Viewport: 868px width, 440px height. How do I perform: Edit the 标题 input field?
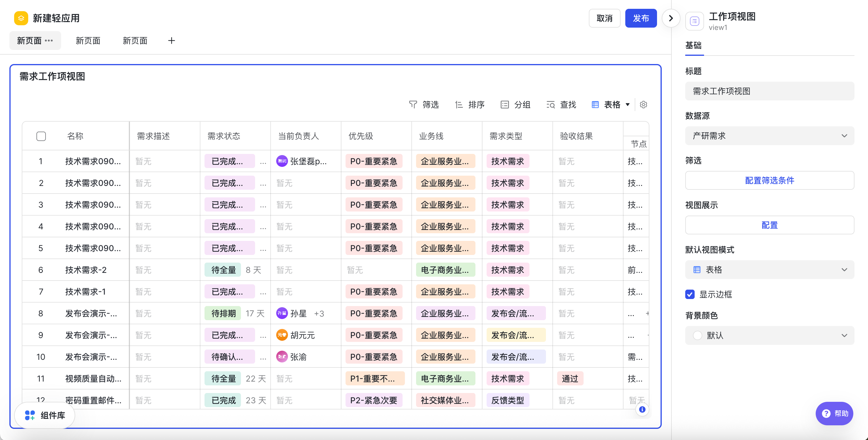tap(770, 91)
